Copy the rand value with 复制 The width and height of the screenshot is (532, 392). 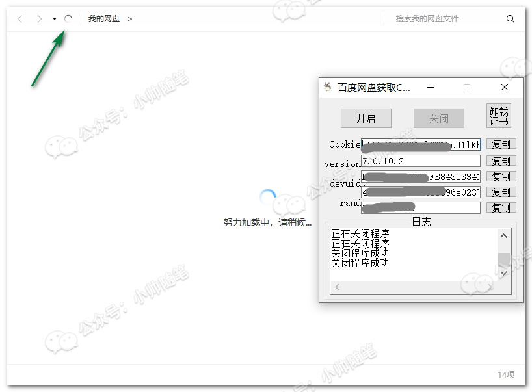pos(501,207)
